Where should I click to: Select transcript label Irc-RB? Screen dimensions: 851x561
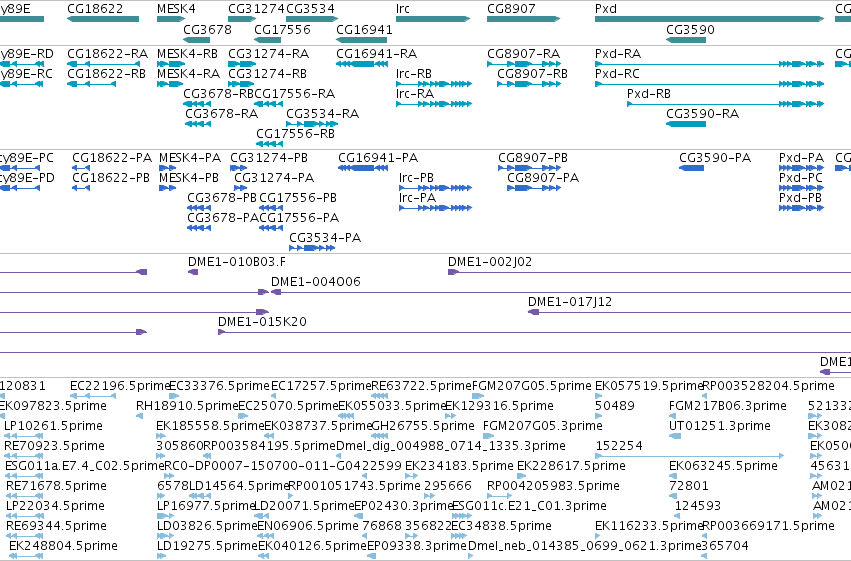414,74
